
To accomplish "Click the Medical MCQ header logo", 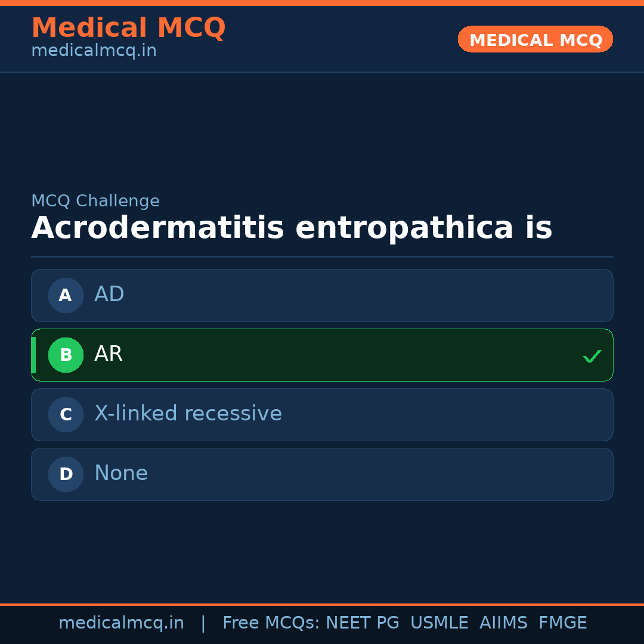I will coord(128,27).
